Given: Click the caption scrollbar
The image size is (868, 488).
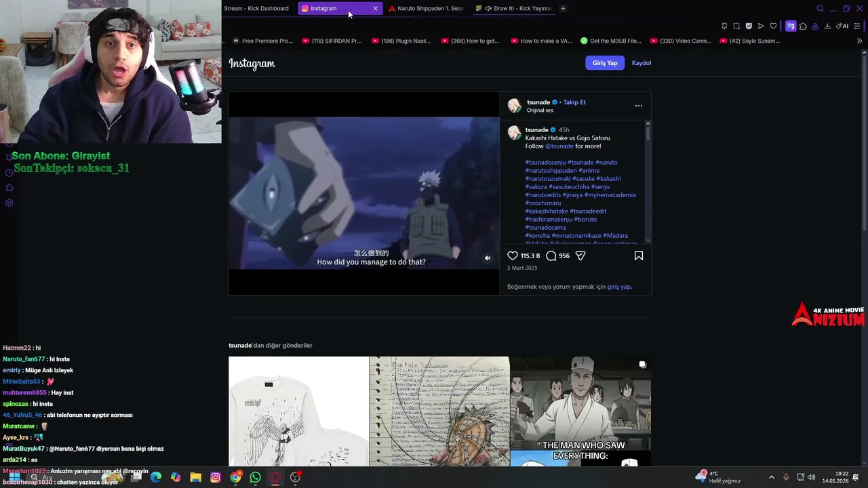Looking at the screenshot, I should click(x=648, y=132).
